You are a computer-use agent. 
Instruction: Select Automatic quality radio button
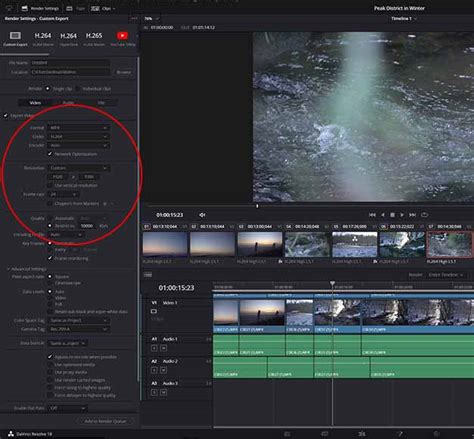[50, 218]
